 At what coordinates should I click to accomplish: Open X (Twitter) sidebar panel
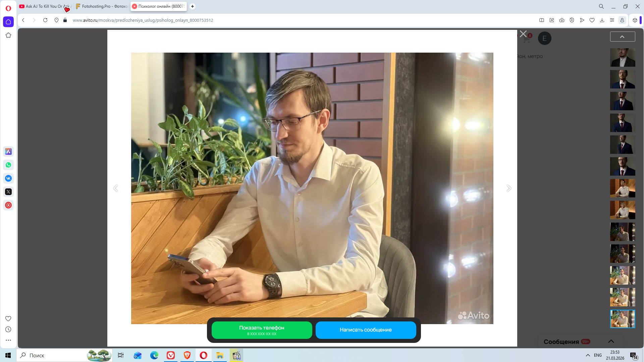click(8, 192)
